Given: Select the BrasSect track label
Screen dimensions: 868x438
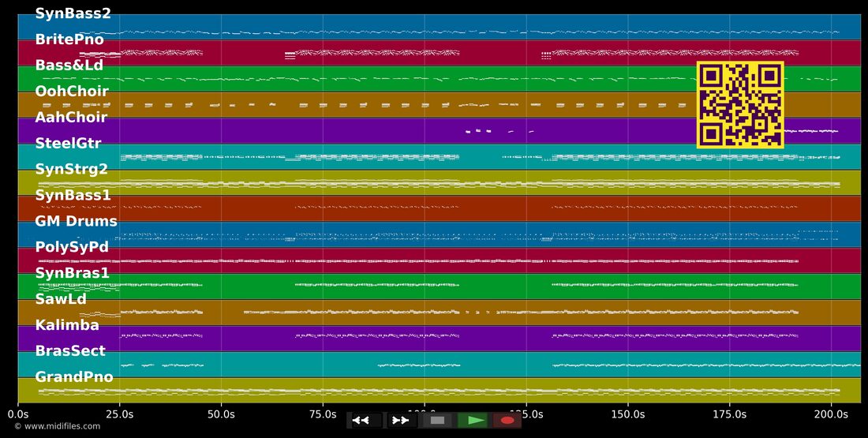Looking at the screenshot, I should 70,351.
